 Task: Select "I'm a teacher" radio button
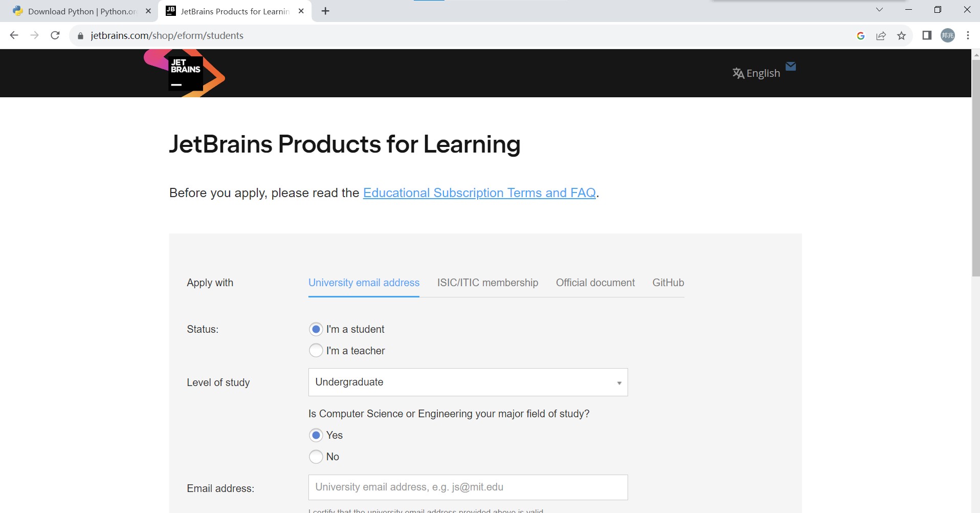click(x=316, y=351)
